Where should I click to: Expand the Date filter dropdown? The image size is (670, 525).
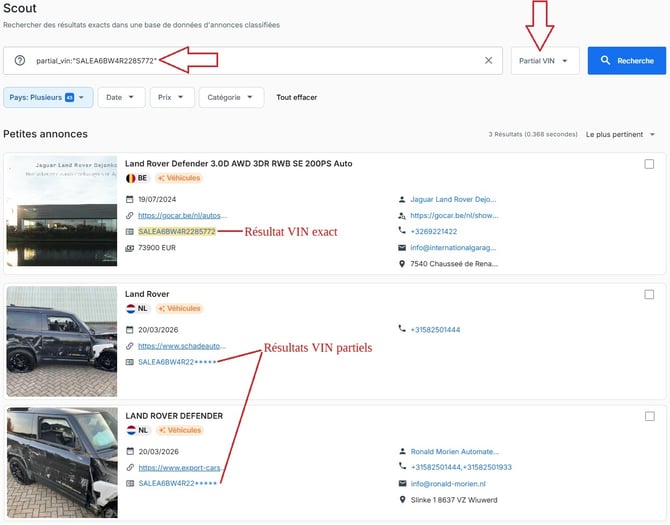[121, 97]
